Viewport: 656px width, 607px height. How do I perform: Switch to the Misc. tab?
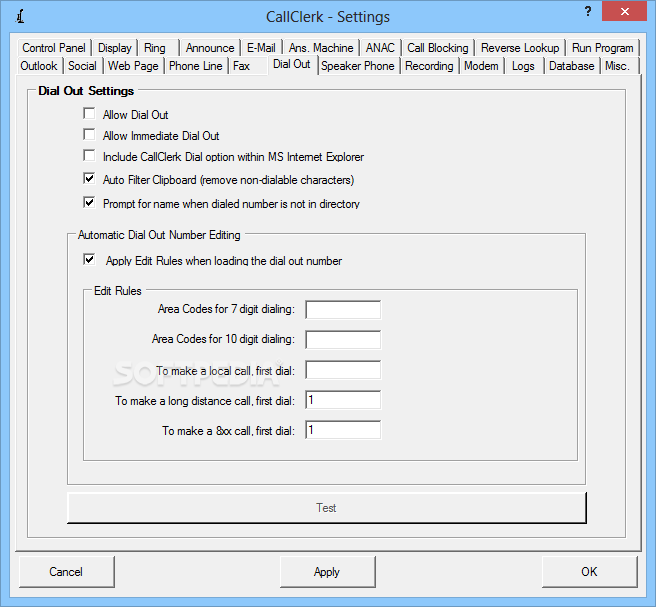click(618, 66)
